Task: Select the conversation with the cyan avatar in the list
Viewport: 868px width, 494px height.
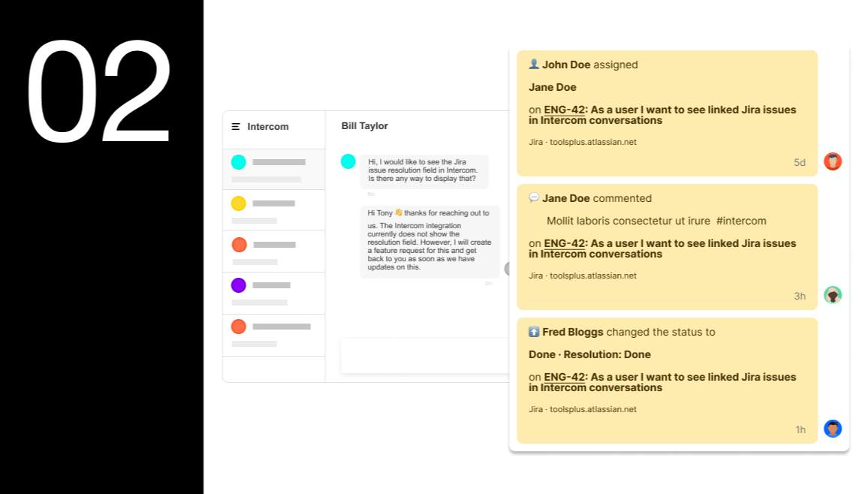Action: pyautogui.click(x=274, y=169)
